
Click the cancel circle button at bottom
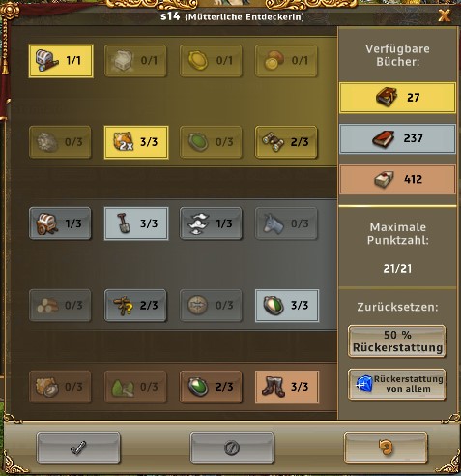tap(232, 448)
